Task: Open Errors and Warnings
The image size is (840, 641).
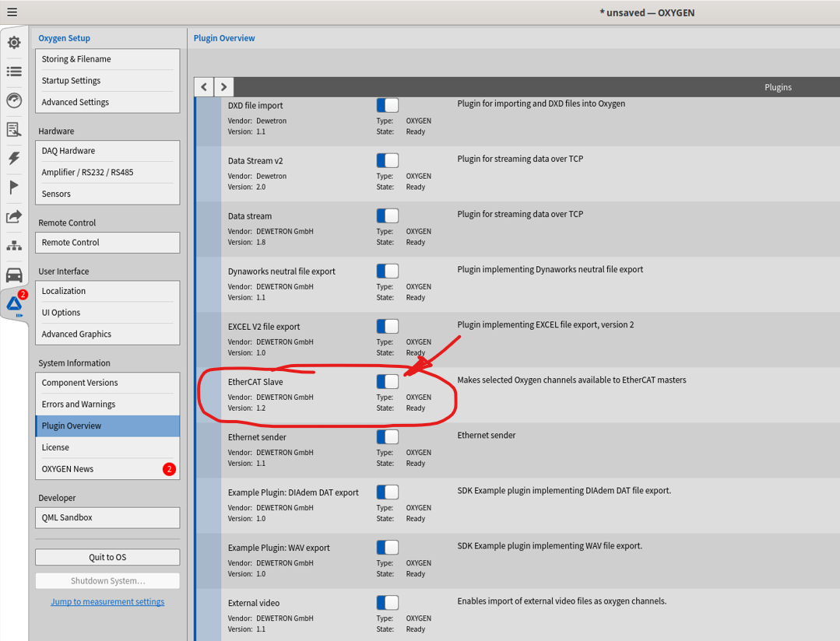Action: coord(107,404)
